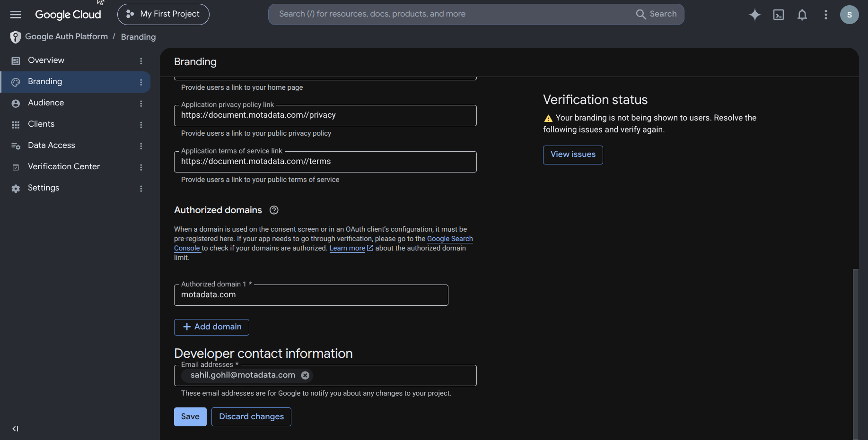Activate Cloud Shell terminal icon

pyautogui.click(x=779, y=15)
